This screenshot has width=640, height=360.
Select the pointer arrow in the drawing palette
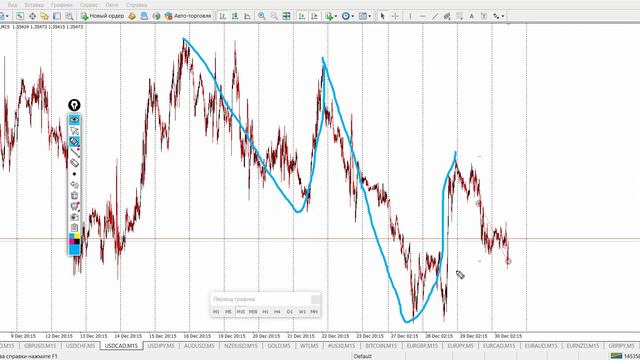74,131
